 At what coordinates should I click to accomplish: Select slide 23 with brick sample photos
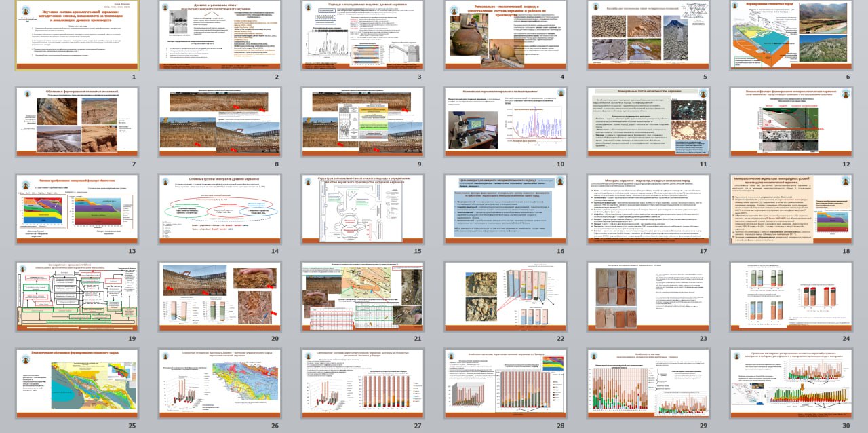648,296
